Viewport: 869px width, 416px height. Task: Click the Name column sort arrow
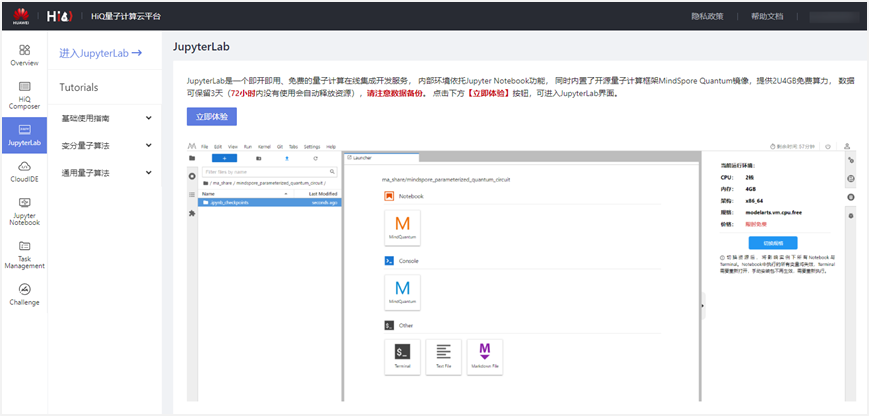pos(286,194)
